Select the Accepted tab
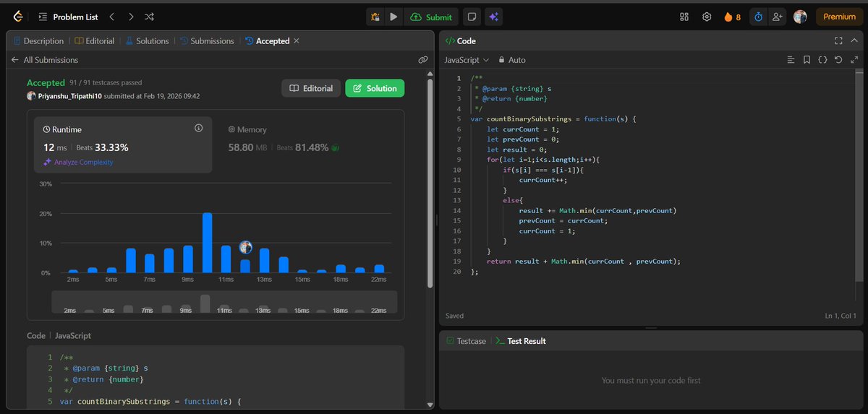868x414 pixels. (267, 41)
